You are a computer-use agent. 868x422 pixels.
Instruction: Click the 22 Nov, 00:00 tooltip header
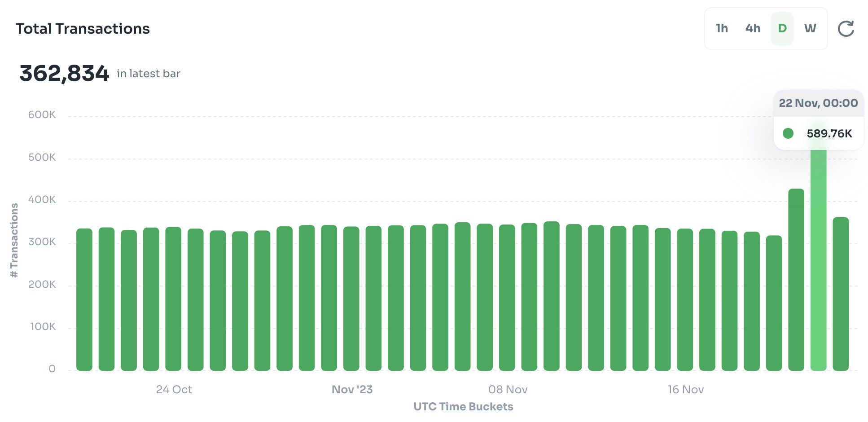coord(818,103)
